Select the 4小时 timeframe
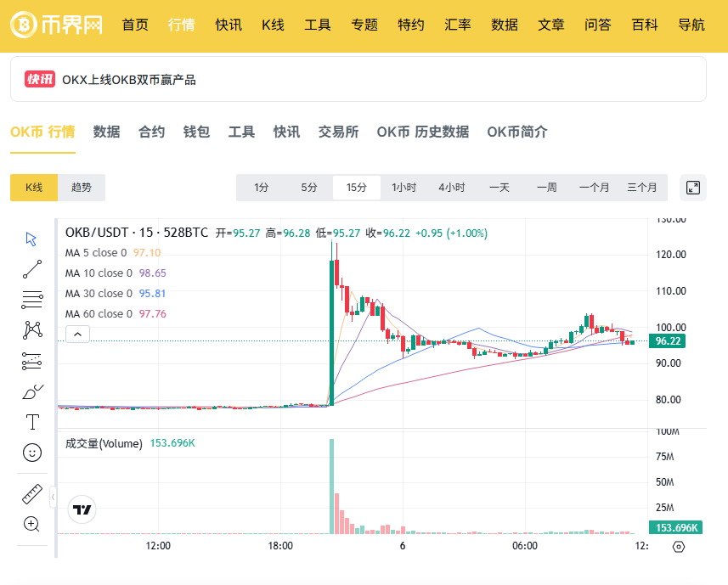Image resolution: width=728 pixels, height=585 pixels. pos(452,188)
